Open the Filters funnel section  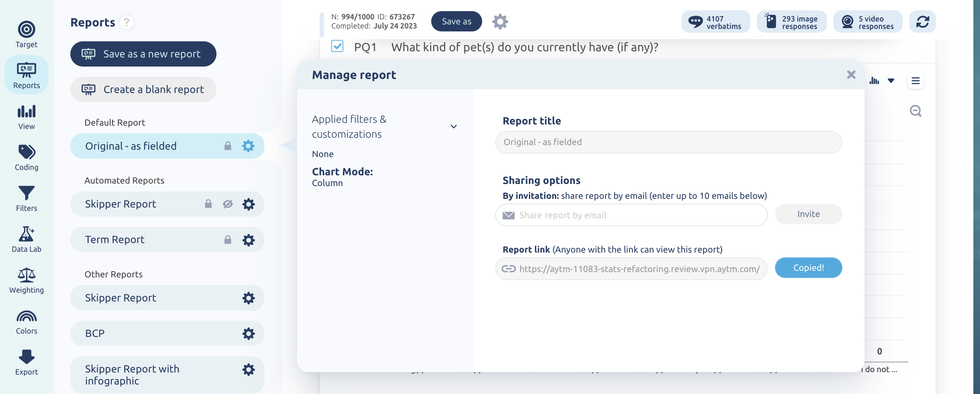pos(26,198)
